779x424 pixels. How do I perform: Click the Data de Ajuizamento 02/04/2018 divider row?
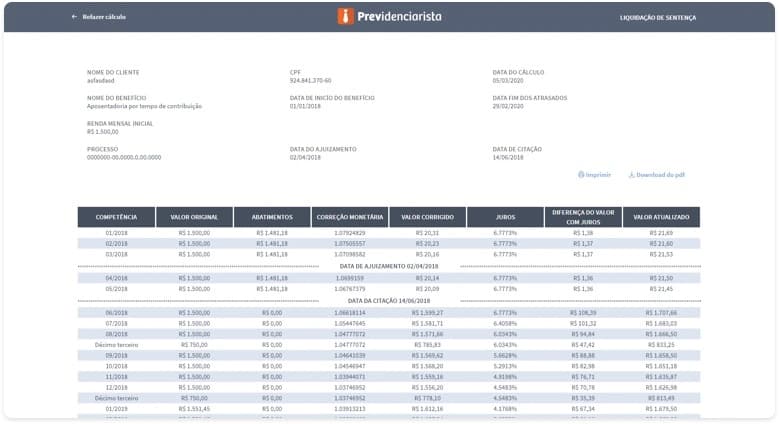(x=389, y=266)
